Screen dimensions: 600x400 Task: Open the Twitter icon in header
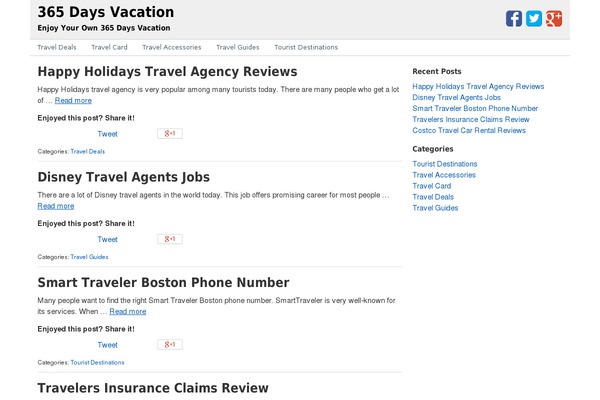click(x=534, y=18)
